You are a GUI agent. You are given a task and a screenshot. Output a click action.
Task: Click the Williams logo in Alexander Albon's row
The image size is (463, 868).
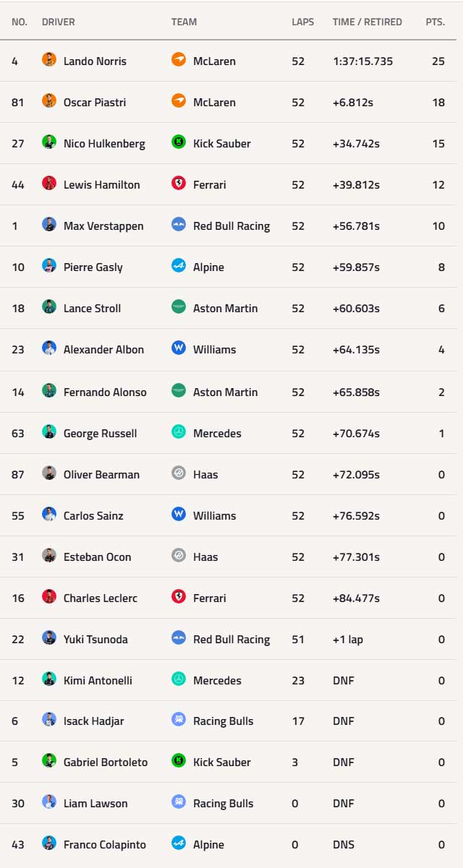pyautogui.click(x=179, y=349)
